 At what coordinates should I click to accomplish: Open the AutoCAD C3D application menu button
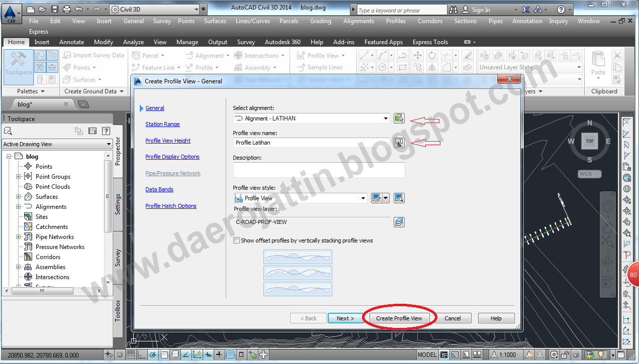coord(11,13)
